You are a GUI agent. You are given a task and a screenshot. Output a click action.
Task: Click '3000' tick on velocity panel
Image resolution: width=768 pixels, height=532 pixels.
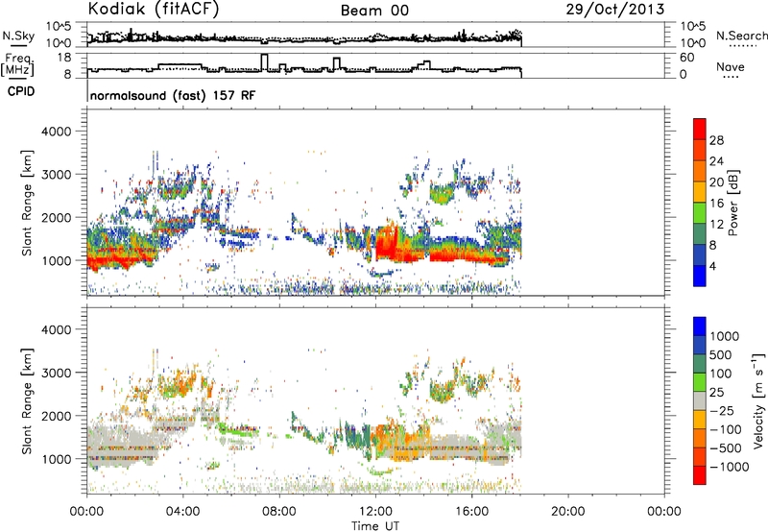click(x=57, y=373)
